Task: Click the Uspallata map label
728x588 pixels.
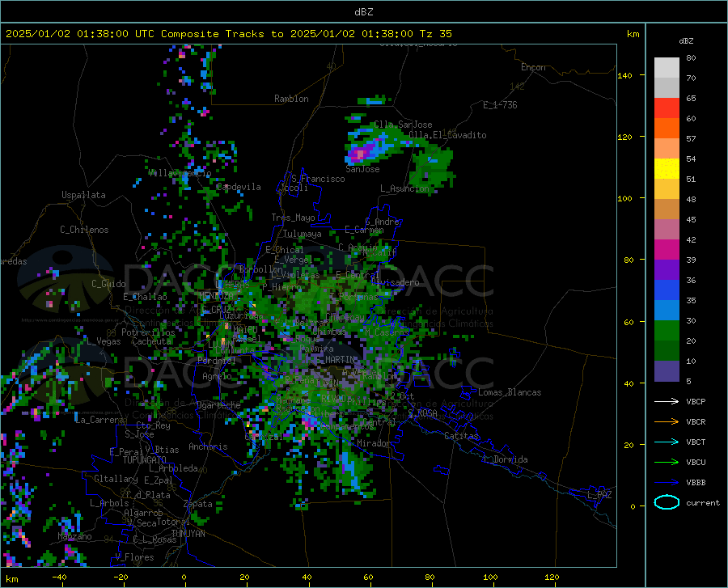Action: pos(83,195)
